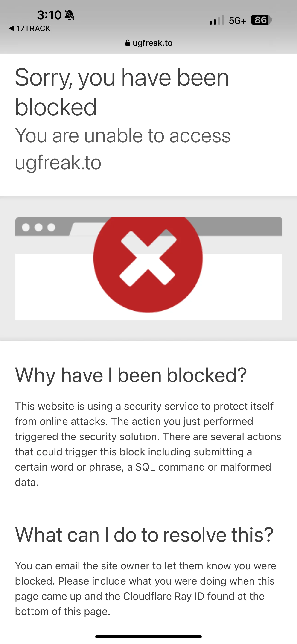Click the 'Sorry, you have been blocked' heading
The image size is (297, 644).
122,92
